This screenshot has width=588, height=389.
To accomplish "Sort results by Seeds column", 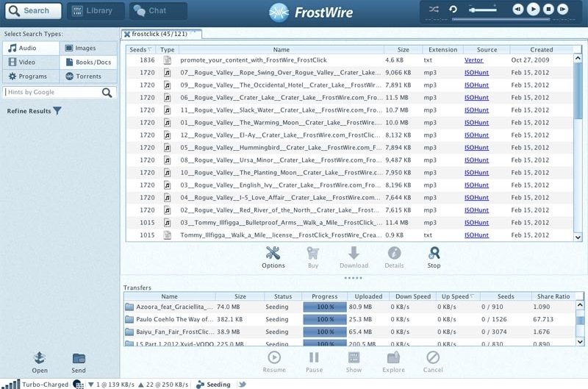I will click(x=140, y=49).
